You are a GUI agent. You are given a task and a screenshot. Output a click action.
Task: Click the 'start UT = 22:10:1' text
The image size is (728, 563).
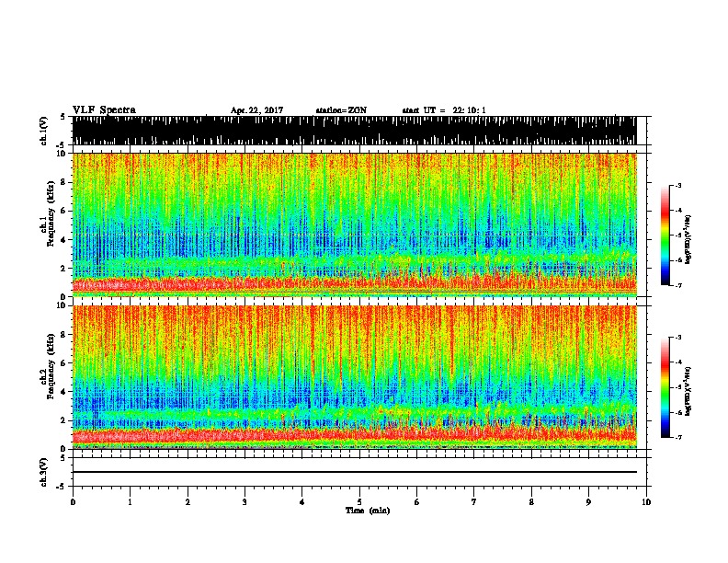[x=444, y=110]
